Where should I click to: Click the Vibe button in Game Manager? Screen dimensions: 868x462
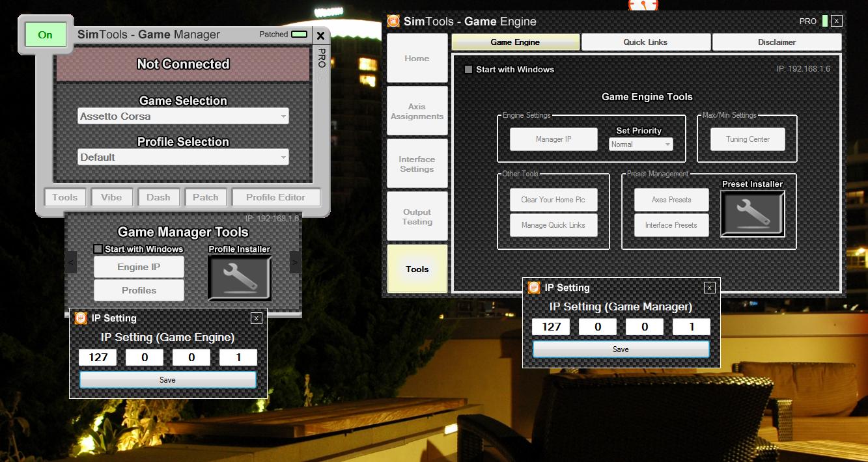click(x=111, y=197)
